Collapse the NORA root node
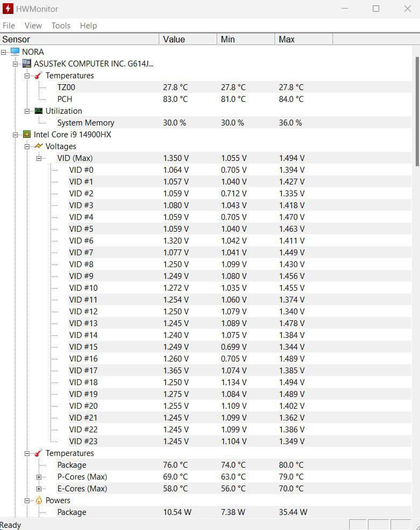This screenshot has width=420, height=530. [3, 52]
